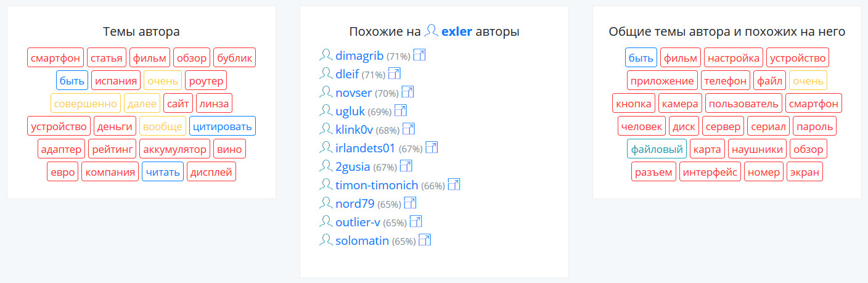Open the external link icon beside ugluk
Screen dimensions: 868x283
pos(401,111)
